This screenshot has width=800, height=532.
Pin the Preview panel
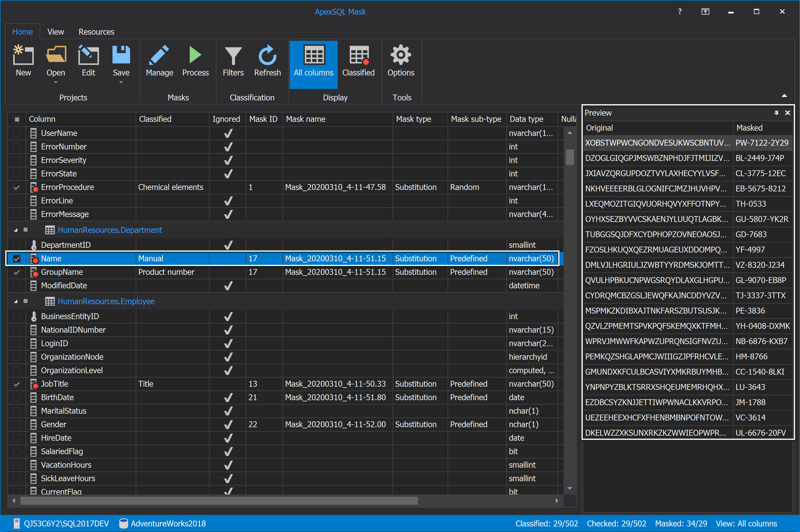pyautogui.click(x=777, y=113)
